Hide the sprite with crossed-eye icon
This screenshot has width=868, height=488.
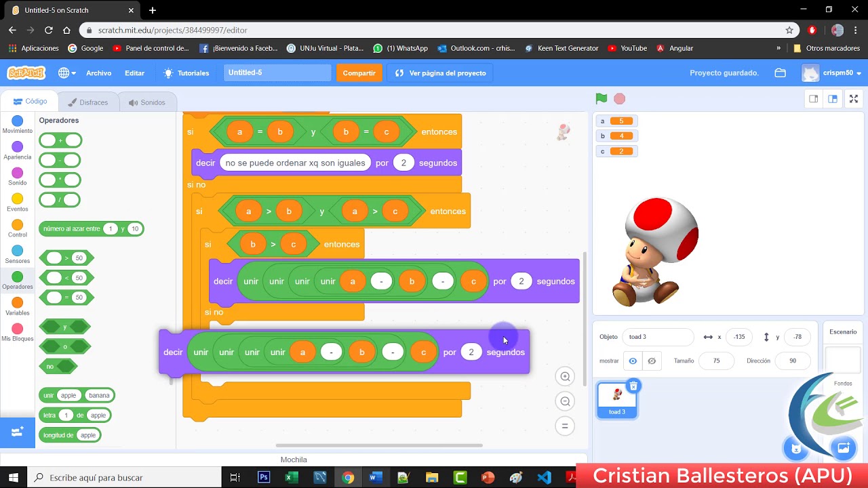point(652,361)
